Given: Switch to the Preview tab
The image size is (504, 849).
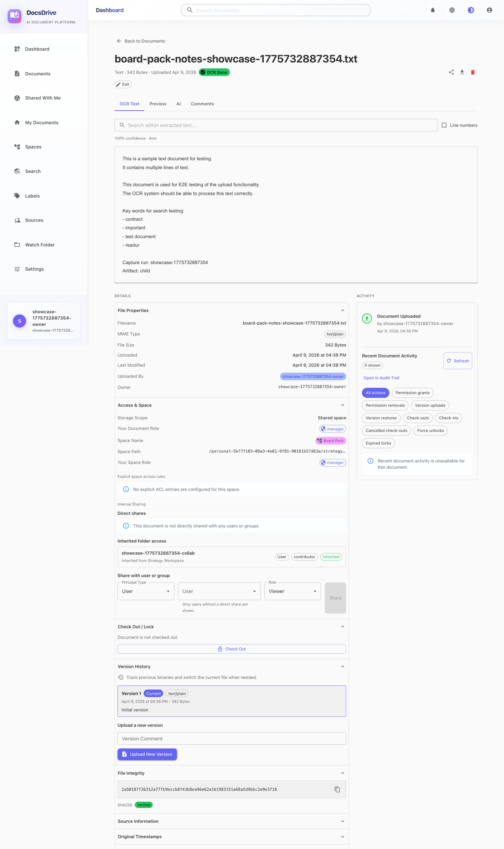Looking at the screenshot, I should pos(158,104).
